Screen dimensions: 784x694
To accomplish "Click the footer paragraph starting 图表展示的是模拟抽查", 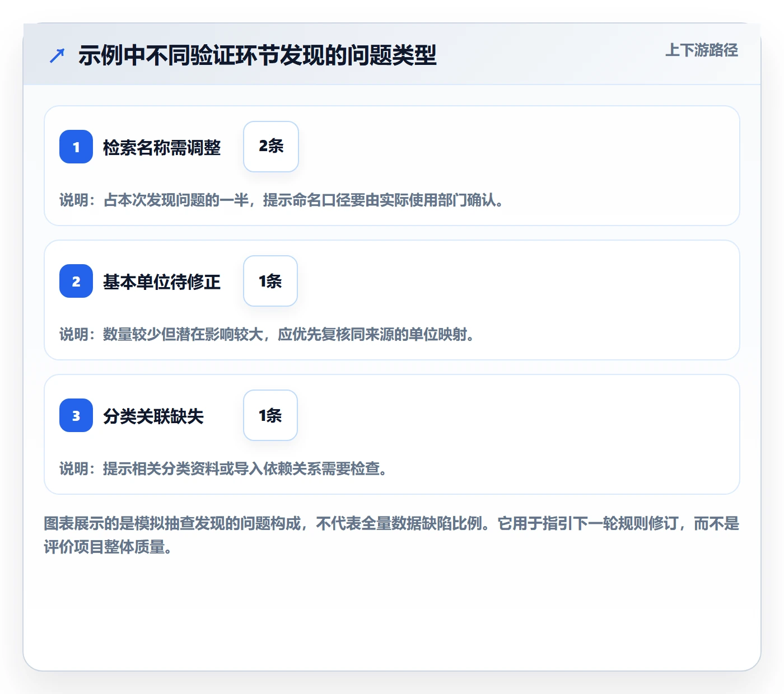I will tap(391, 535).
